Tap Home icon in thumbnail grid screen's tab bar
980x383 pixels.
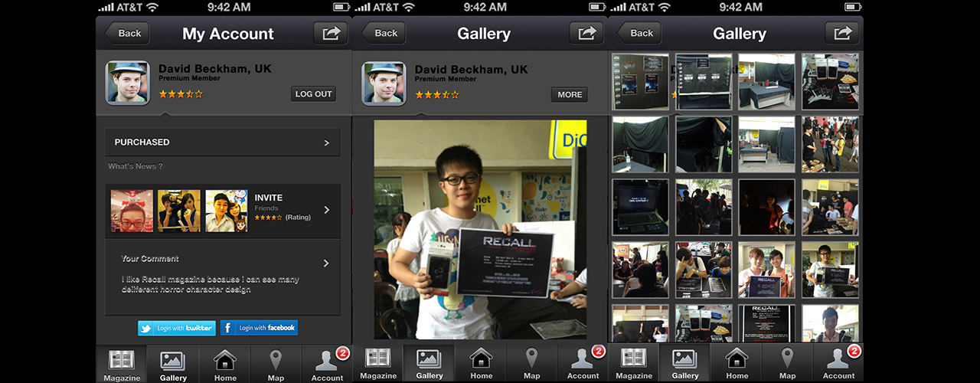pos(737,364)
